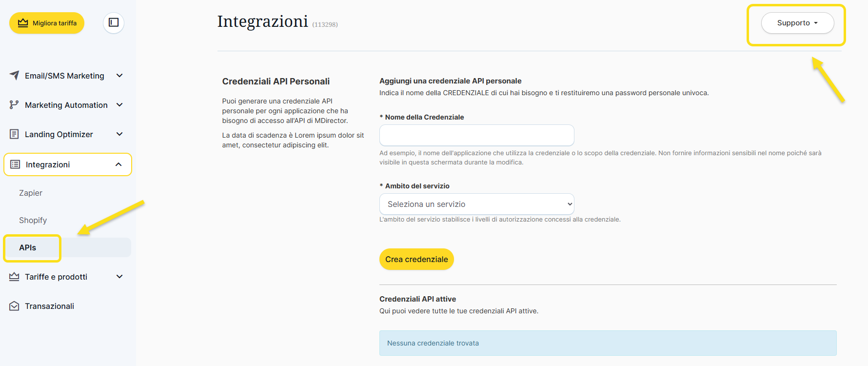The height and width of the screenshot is (366, 868).
Task: Toggle the sidebar collapse icon
Action: click(x=114, y=22)
